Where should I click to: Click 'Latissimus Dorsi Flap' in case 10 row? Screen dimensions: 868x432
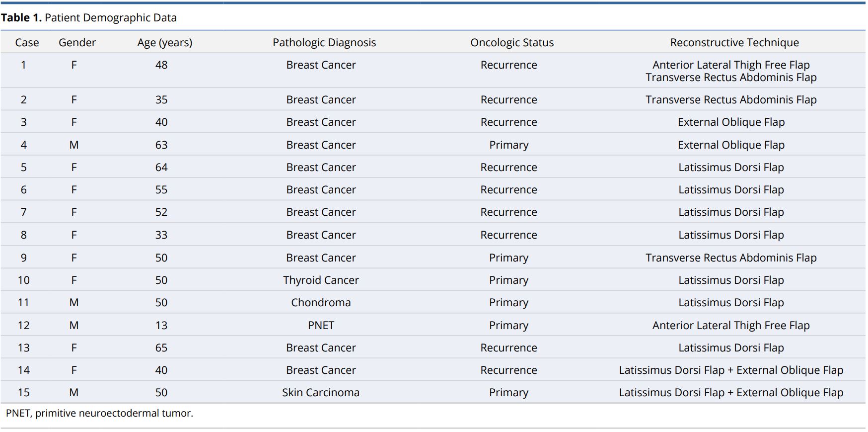pyautogui.click(x=731, y=280)
